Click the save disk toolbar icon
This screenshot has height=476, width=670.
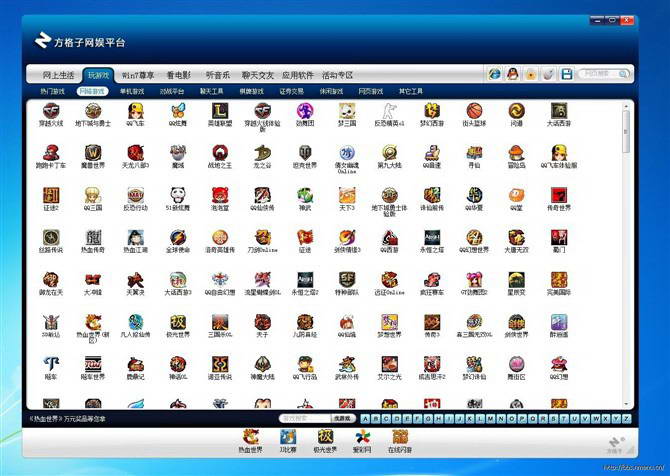567,74
